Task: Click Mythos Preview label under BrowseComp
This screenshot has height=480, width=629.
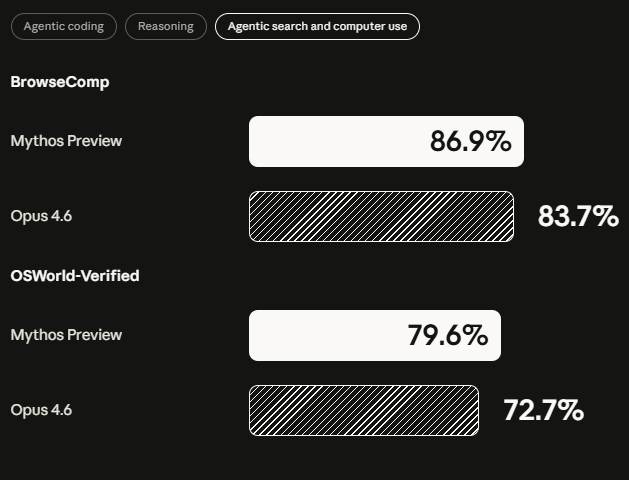Action: click(x=66, y=141)
